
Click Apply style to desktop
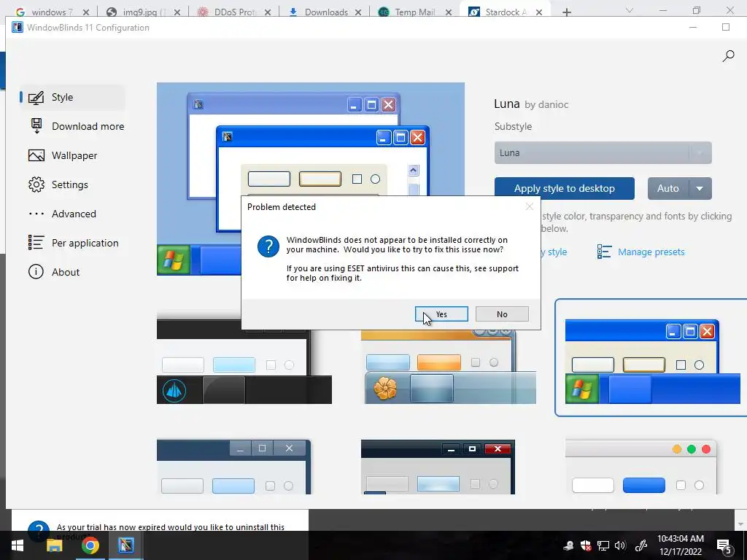coord(565,189)
